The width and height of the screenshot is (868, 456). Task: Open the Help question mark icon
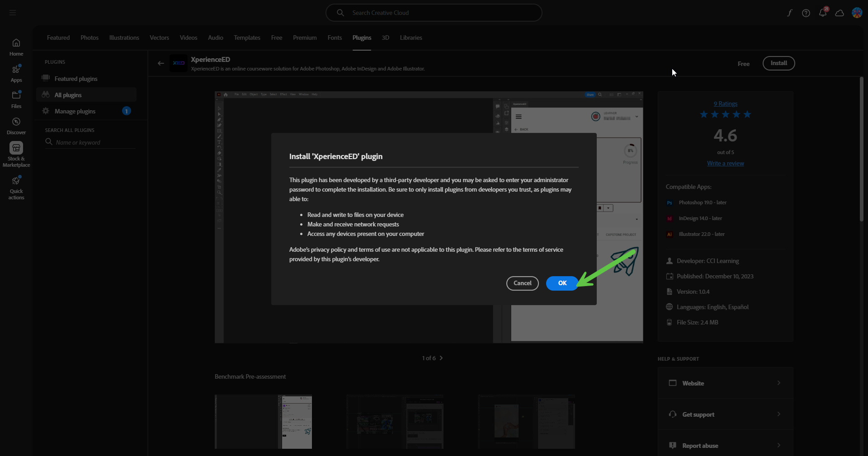pyautogui.click(x=806, y=13)
